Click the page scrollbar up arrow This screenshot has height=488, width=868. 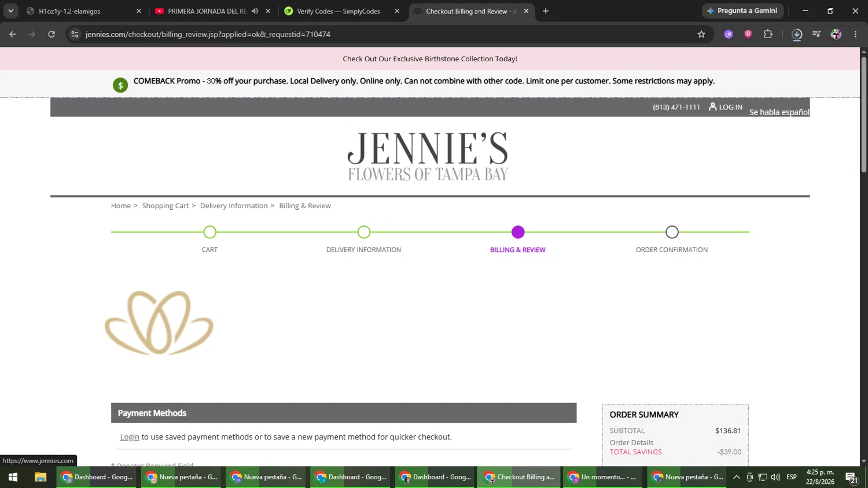864,52
